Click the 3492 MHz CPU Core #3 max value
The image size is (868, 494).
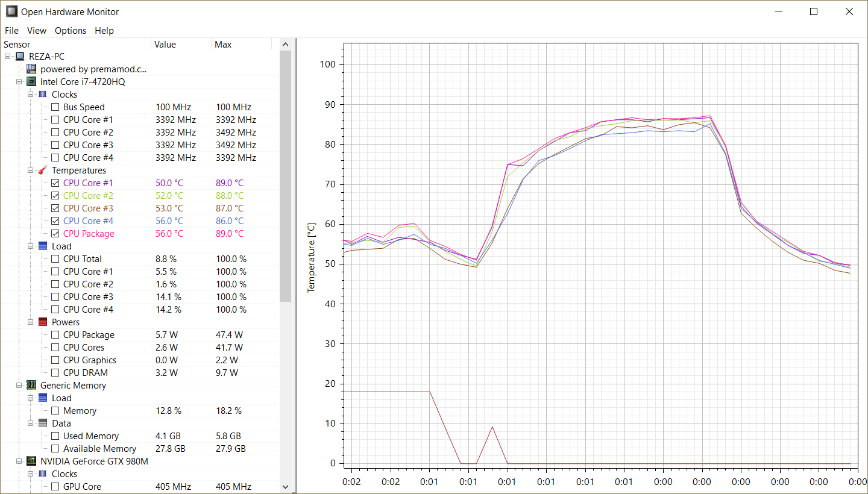click(x=236, y=145)
